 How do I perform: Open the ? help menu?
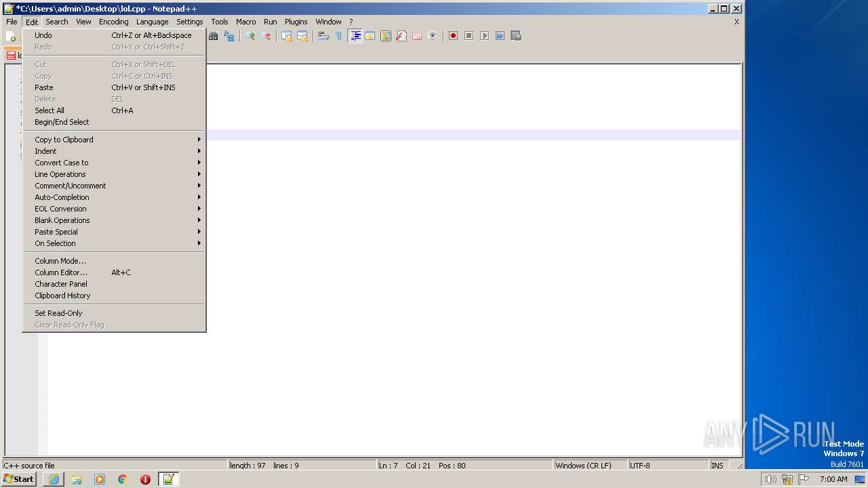coord(351,22)
